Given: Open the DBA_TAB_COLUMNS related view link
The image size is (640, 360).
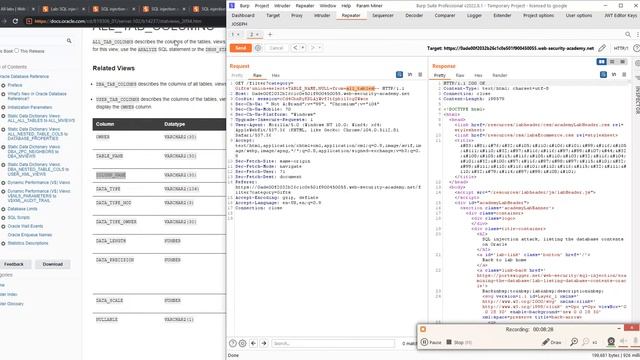Looking at the screenshot, I should 116,84.
